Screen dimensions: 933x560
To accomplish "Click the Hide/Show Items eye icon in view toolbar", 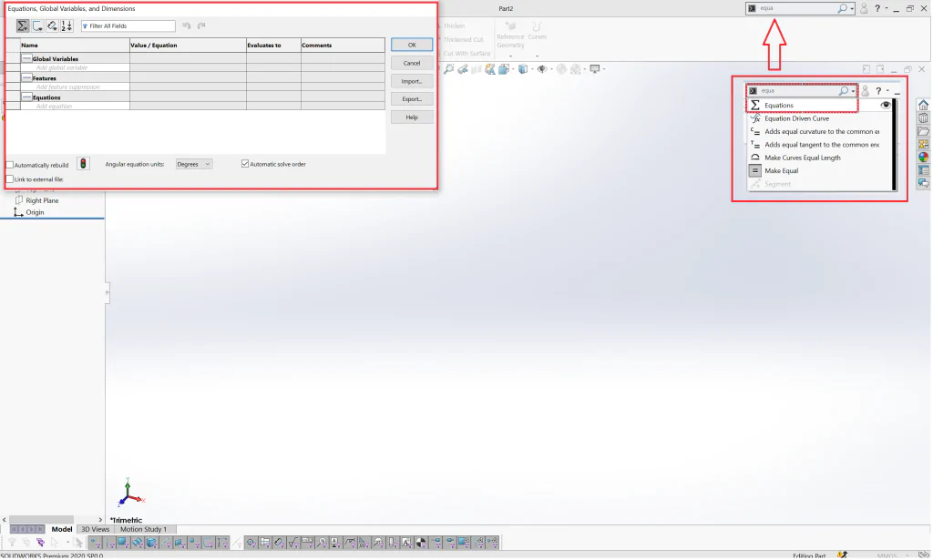I will pos(542,69).
